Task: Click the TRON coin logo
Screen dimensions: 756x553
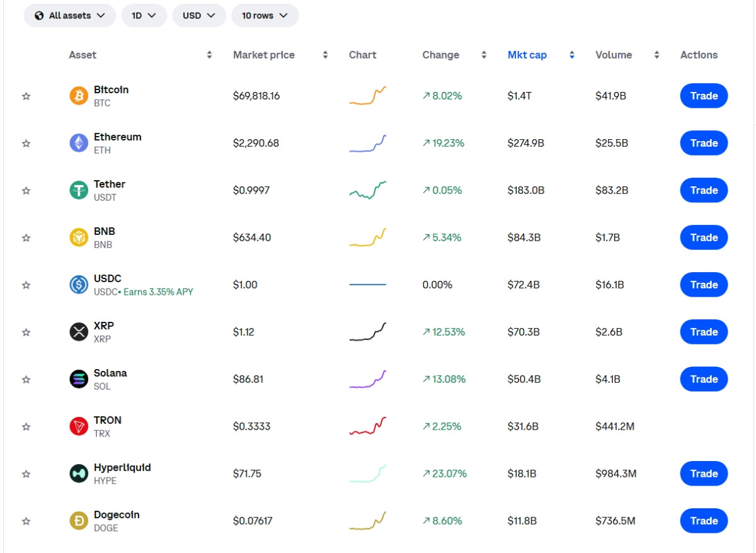Action: pos(79,426)
